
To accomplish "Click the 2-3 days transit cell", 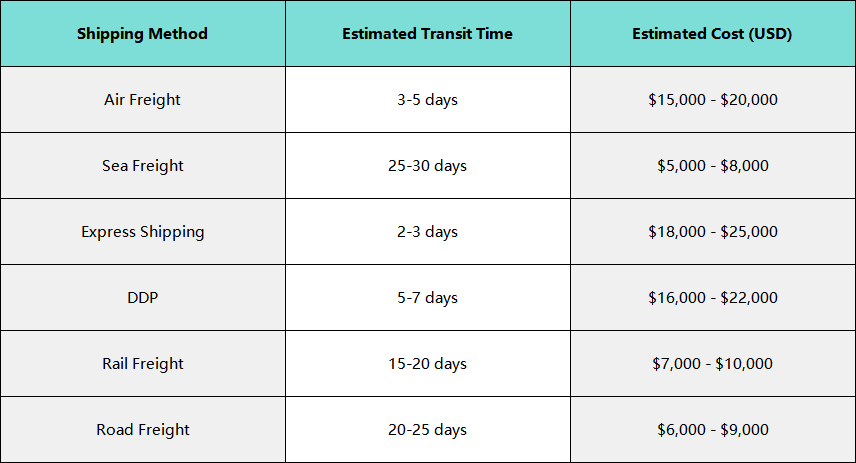I will 427,232.
